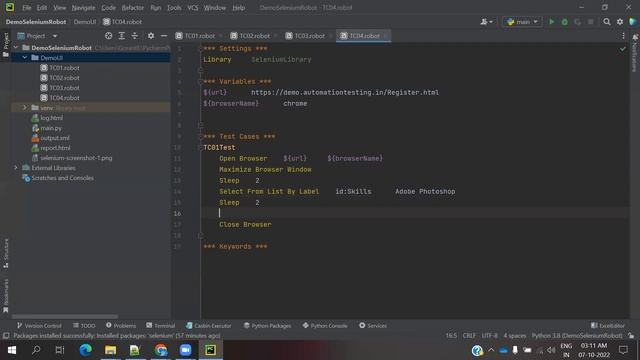This screenshot has width=640, height=360.
Task: Click the PyCharm icon in the taskbar
Action: click(x=211, y=350)
